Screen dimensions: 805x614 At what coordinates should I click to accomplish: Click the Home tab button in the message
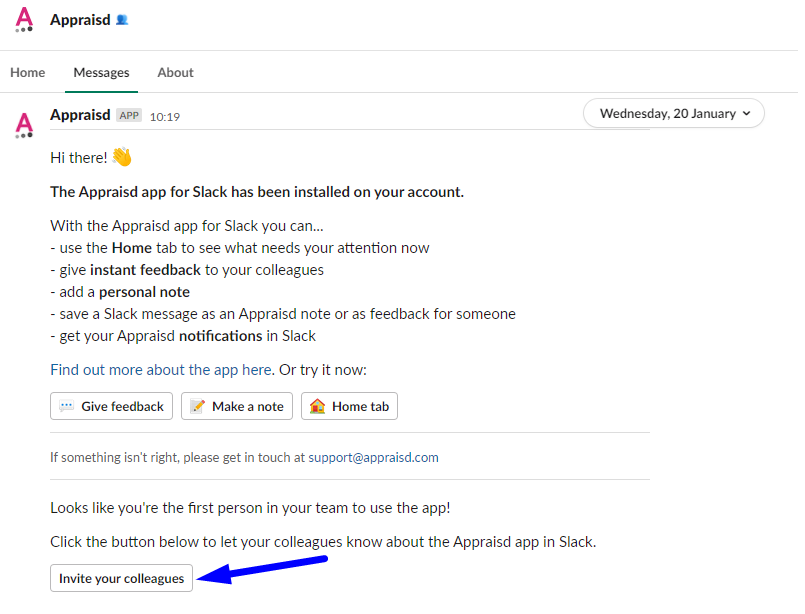tap(349, 407)
